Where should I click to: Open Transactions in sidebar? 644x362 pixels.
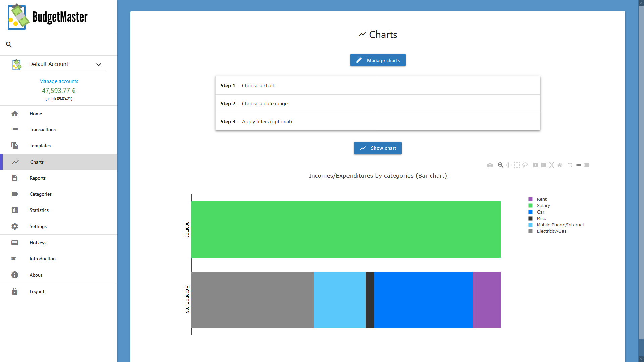pos(59,130)
